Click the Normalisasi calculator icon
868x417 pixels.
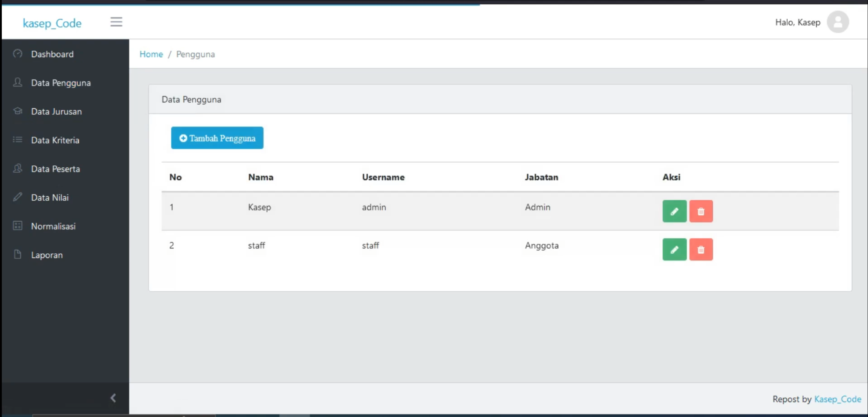[18, 226]
